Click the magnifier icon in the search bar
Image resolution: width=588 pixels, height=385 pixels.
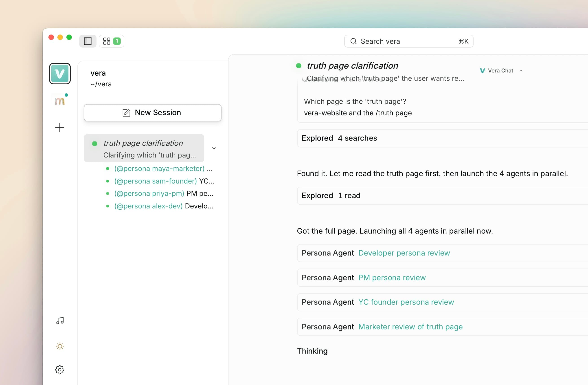coord(353,41)
